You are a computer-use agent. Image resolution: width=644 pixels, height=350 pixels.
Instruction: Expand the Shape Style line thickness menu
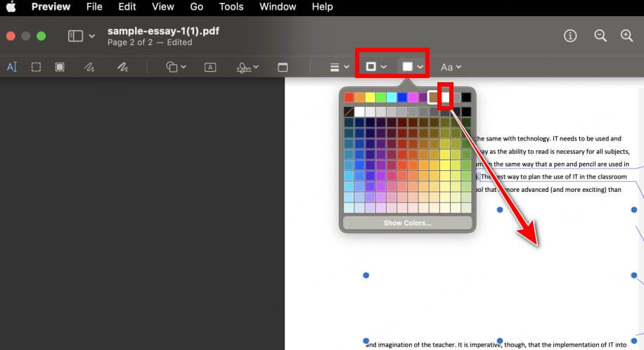tap(340, 67)
